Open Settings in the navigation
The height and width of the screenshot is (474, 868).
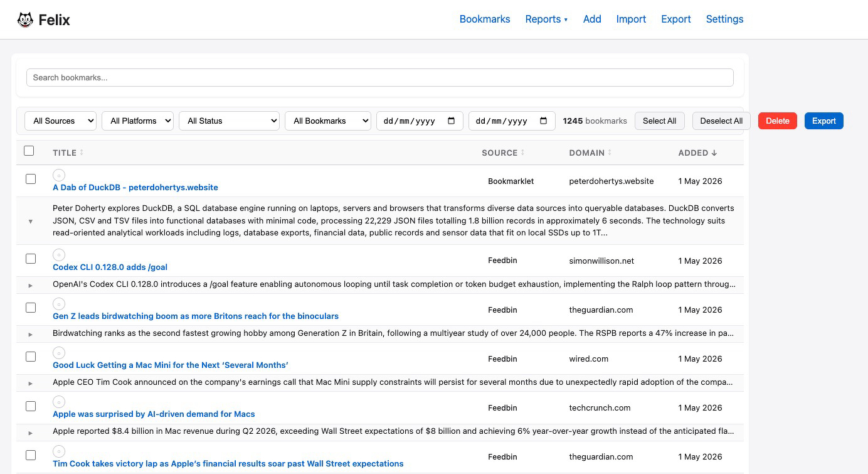724,19
